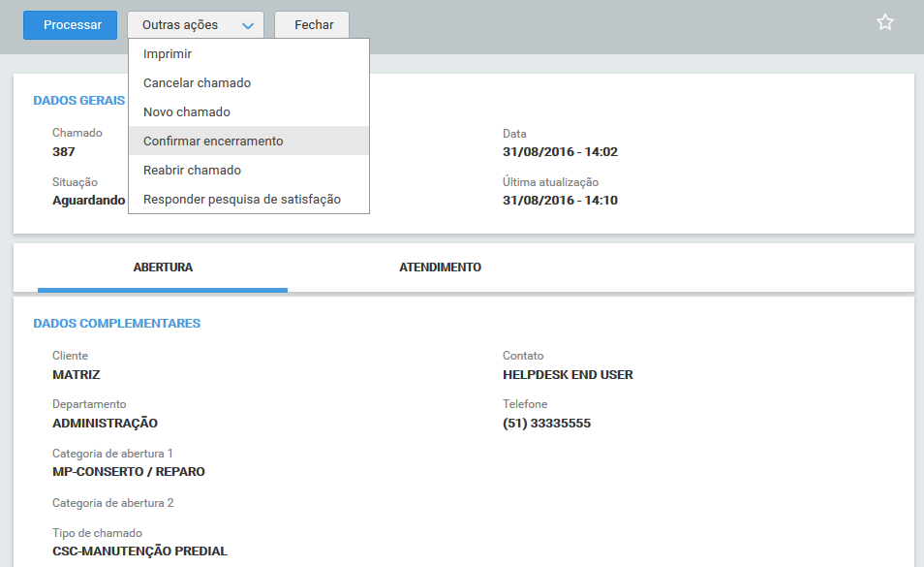Switch to the ATENDIMENTO tab
Screen dimensions: 924x567
tap(440, 268)
